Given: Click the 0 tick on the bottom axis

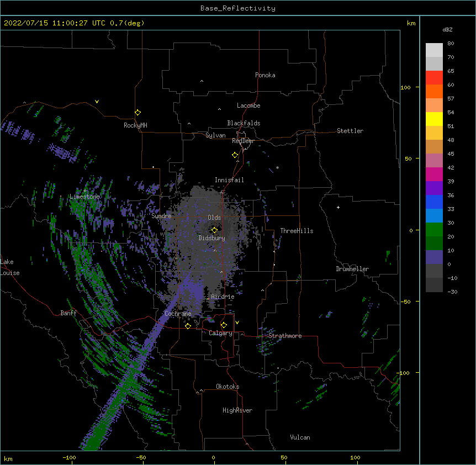Looking at the screenshot, I should (213, 457).
